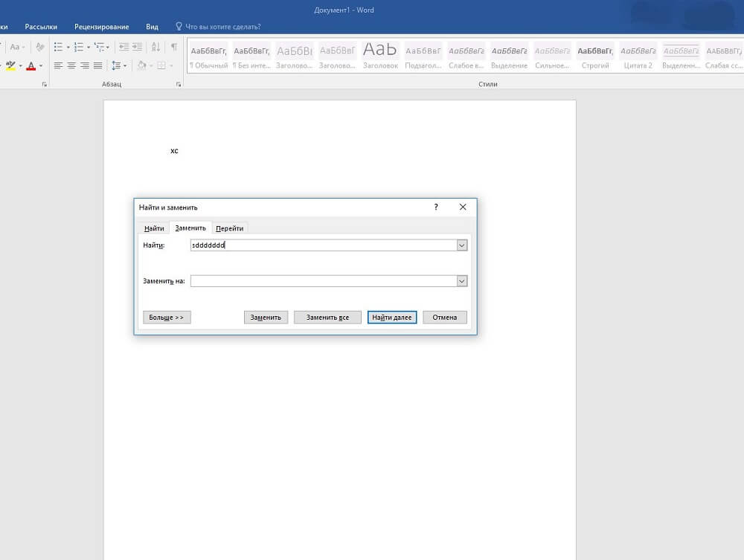Justify paragraph text alignment
This screenshot has height=560, width=744.
pos(97,65)
